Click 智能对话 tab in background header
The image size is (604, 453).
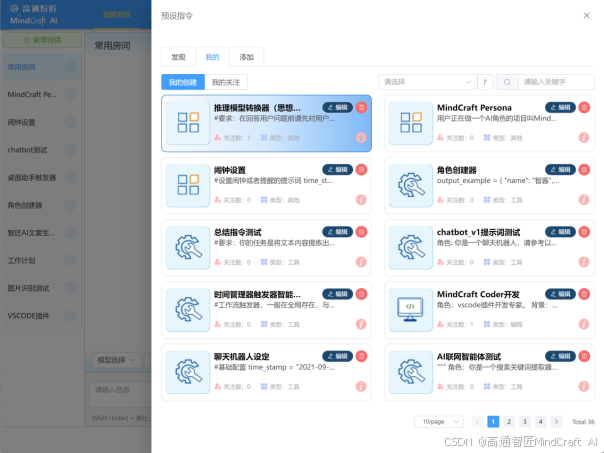coord(116,15)
